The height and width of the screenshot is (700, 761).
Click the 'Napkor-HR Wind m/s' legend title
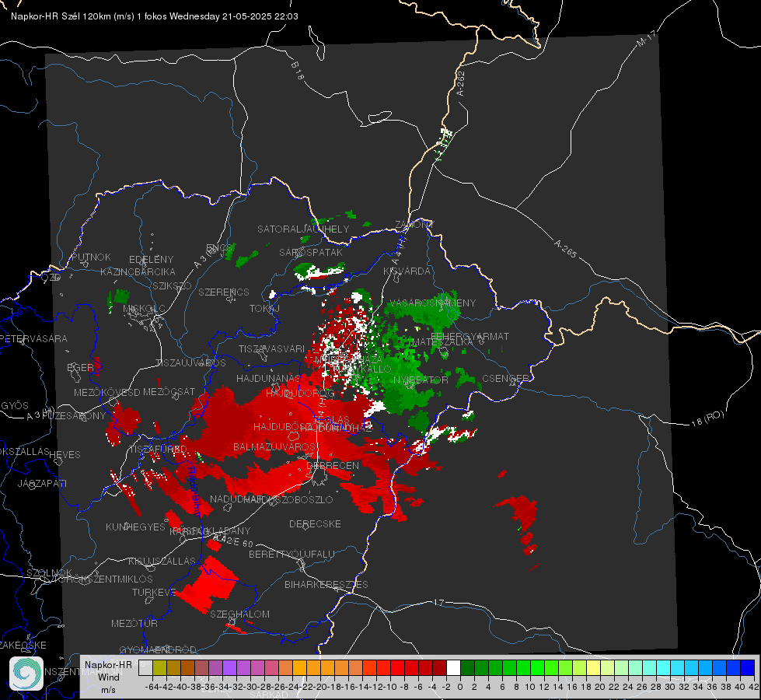(108, 677)
